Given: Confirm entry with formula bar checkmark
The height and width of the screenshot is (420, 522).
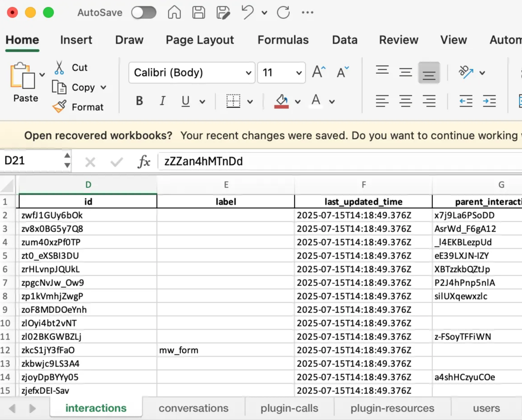Looking at the screenshot, I should (117, 162).
